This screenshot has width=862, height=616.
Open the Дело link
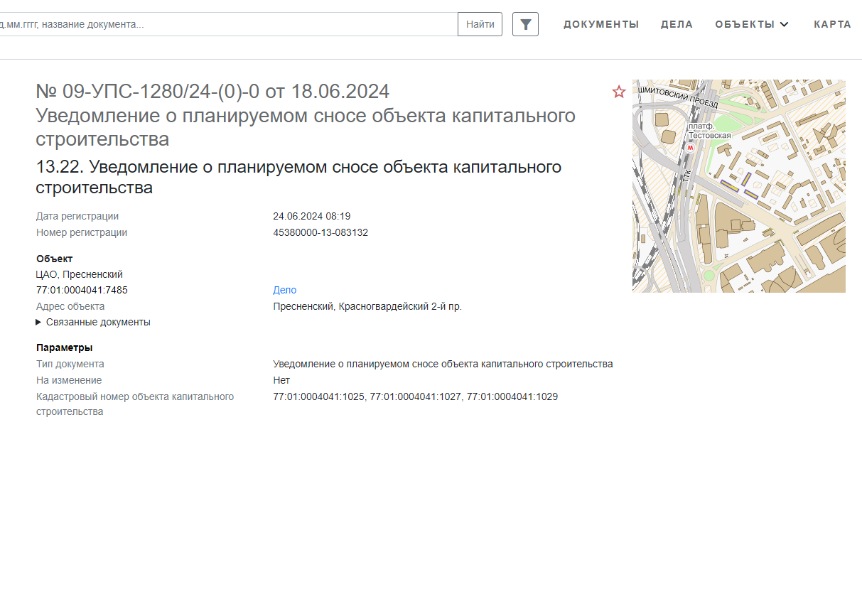285,290
